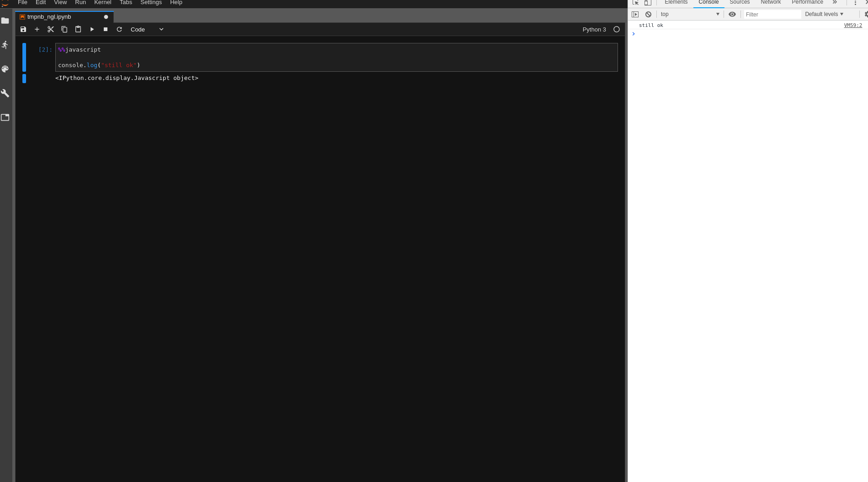Open the Kernel menu
Viewport: 868px width, 482px height.
click(102, 3)
